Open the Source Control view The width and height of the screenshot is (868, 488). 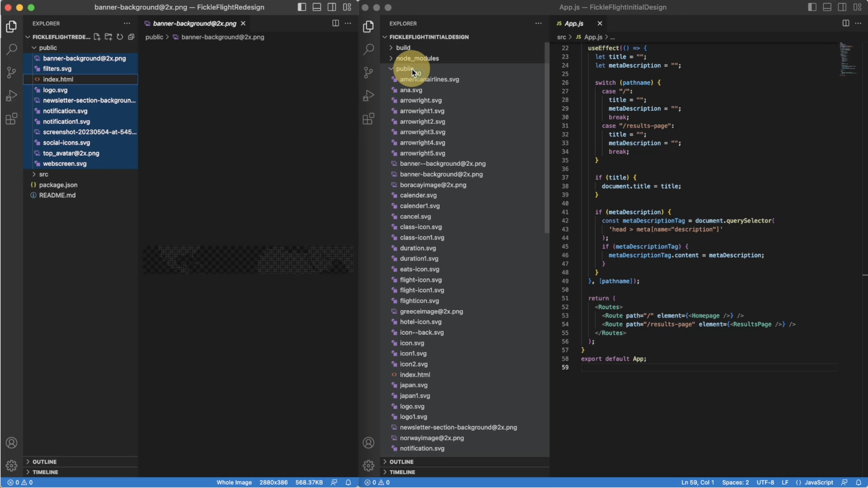[12, 73]
